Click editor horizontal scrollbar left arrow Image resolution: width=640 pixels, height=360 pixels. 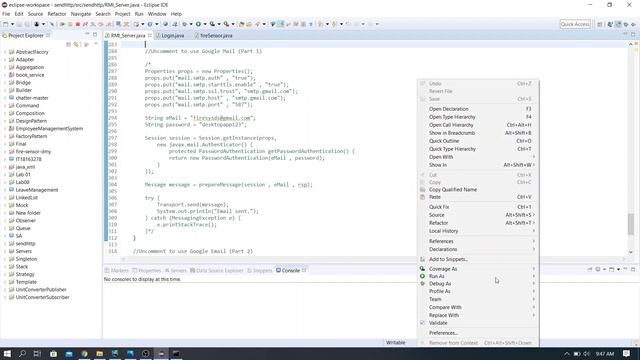[x=123, y=259]
